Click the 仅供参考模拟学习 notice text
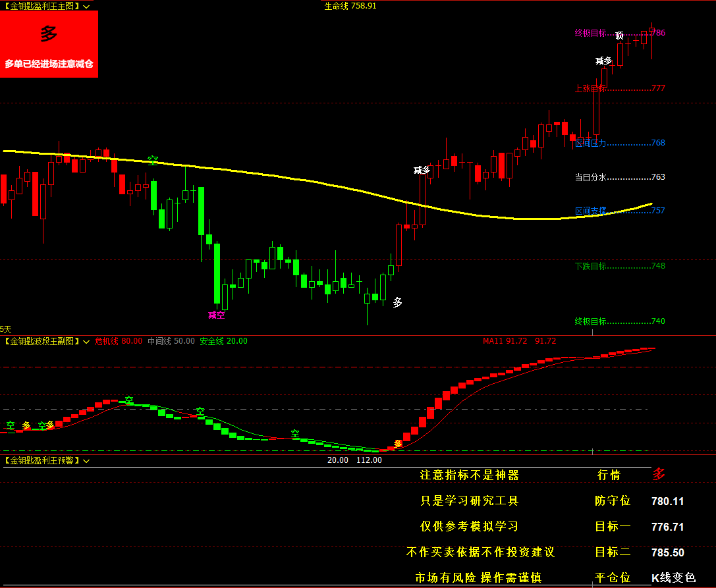Image resolution: width=716 pixels, height=588 pixels. pos(470,526)
